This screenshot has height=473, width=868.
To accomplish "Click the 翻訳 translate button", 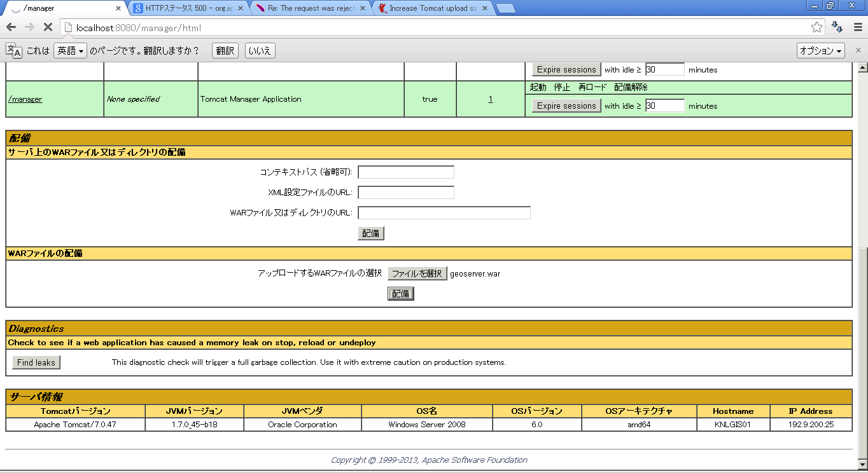I will coord(225,51).
